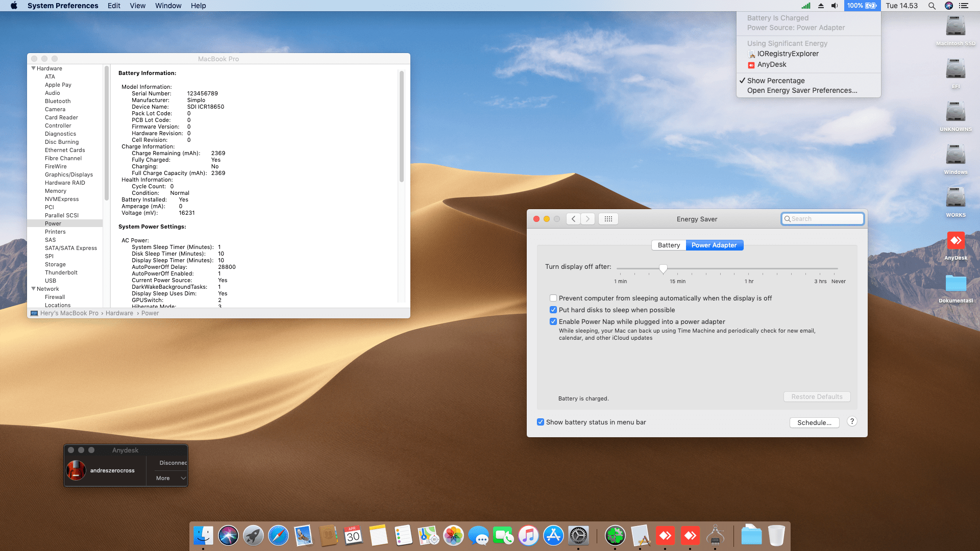980x551 pixels.
Task: Open Spotlight search magnifier in menu bar
Action: pyautogui.click(x=932, y=6)
